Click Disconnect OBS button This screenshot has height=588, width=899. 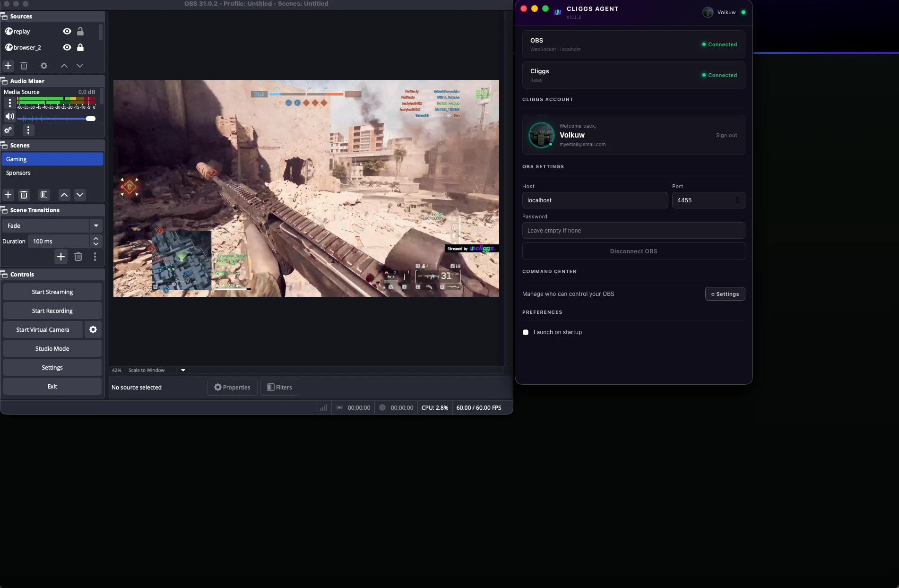click(x=634, y=251)
